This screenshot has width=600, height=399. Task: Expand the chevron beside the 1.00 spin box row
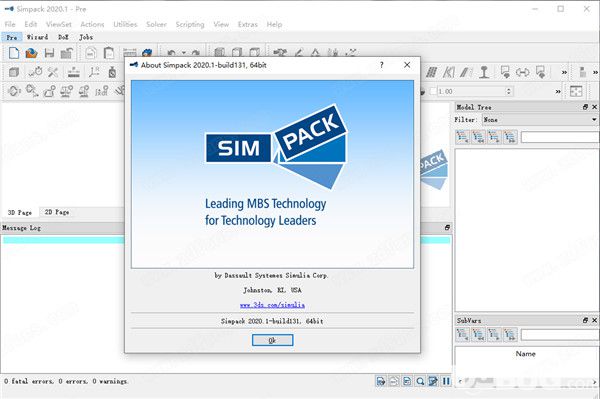pos(558,91)
